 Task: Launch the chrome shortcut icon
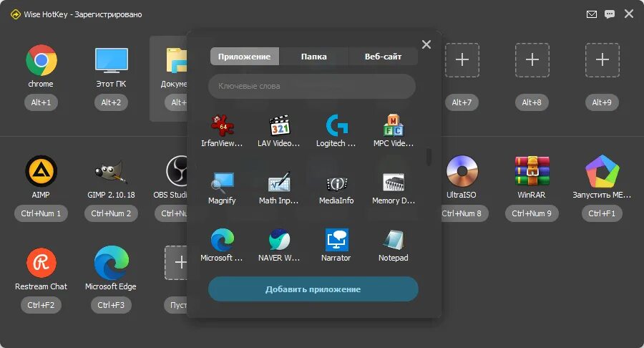[41, 60]
